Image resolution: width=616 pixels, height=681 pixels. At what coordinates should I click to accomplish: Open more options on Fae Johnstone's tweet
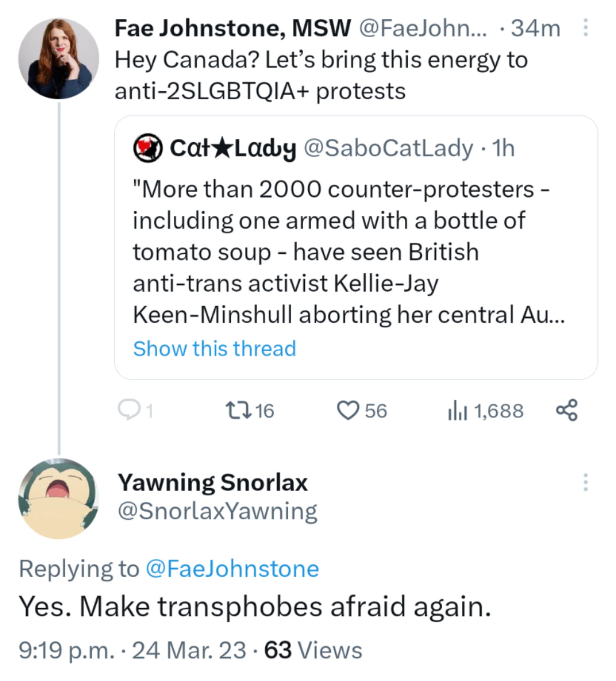[586, 28]
